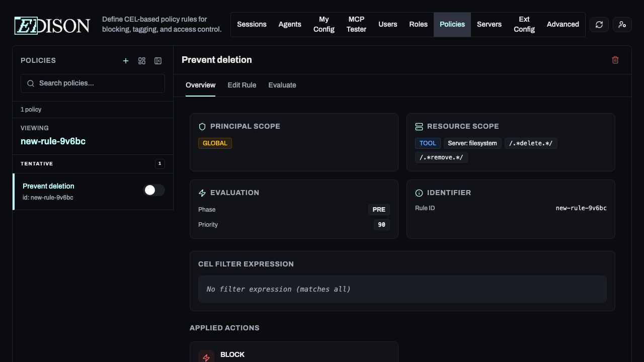Click the refresh/sync icon in the header
Image resolution: width=644 pixels, height=362 pixels.
(x=599, y=24)
